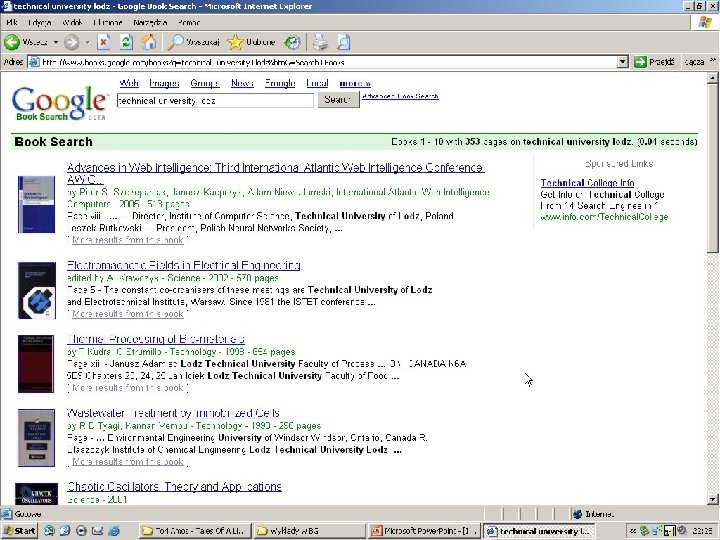720x540 pixels.
Task: Click the technical university lodz IE taskbar button
Action: click(x=539, y=531)
